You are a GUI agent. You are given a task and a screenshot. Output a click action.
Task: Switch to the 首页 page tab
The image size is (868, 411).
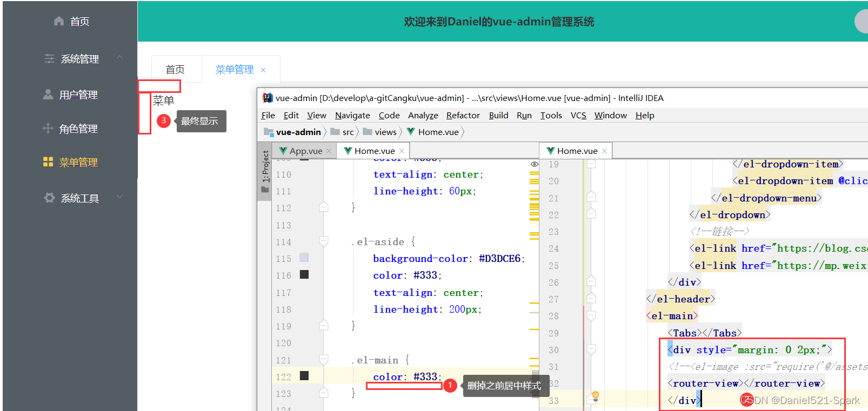(176, 69)
